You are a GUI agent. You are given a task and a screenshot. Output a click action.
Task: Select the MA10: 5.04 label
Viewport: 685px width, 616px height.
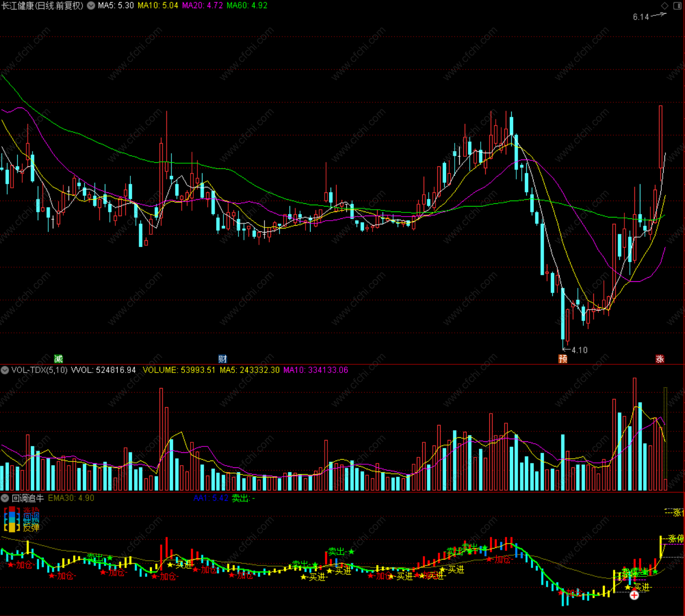(158, 5)
